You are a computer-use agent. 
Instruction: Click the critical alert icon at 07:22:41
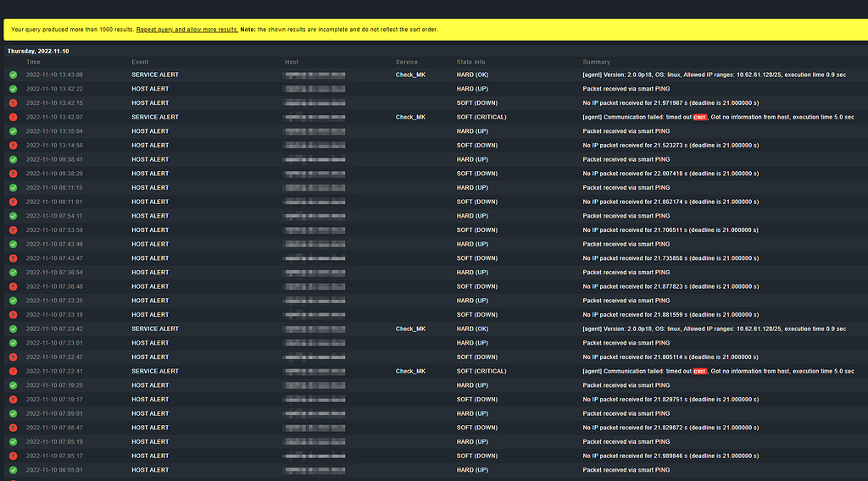point(13,371)
